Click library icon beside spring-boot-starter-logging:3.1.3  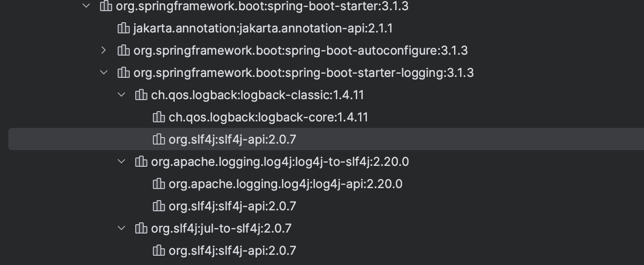(124, 73)
